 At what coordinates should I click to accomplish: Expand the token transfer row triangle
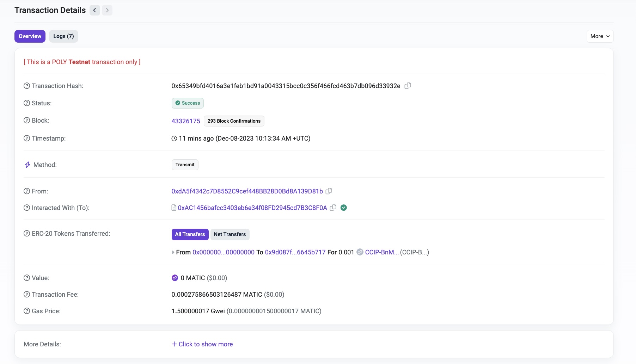[x=173, y=252]
